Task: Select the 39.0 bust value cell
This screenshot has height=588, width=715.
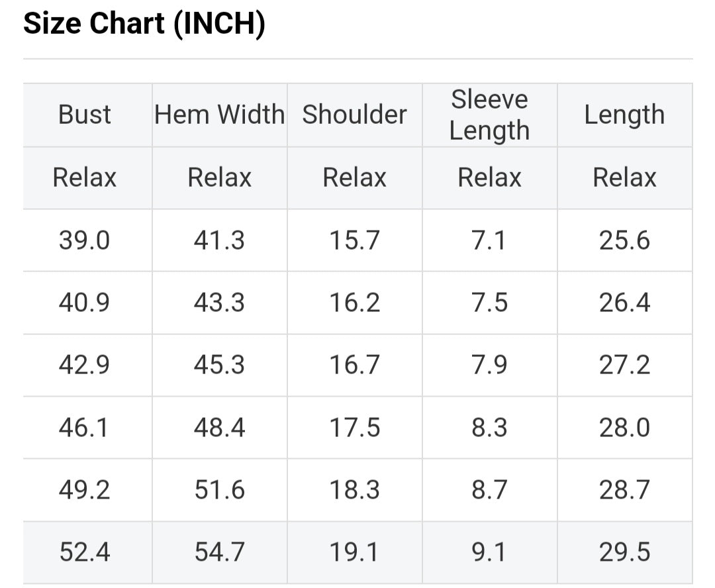Action: point(85,240)
